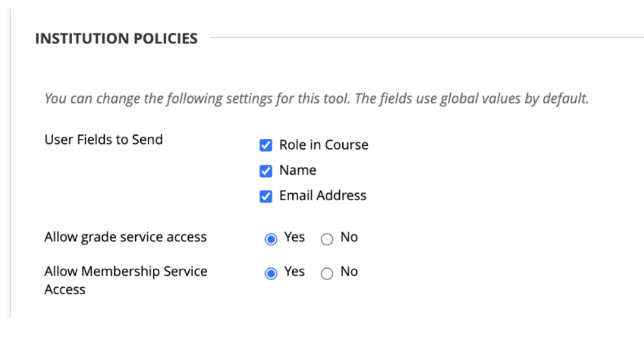644x337 pixels.
Task: Select No radio for grade service access
Action: click(x=326, y=239)
